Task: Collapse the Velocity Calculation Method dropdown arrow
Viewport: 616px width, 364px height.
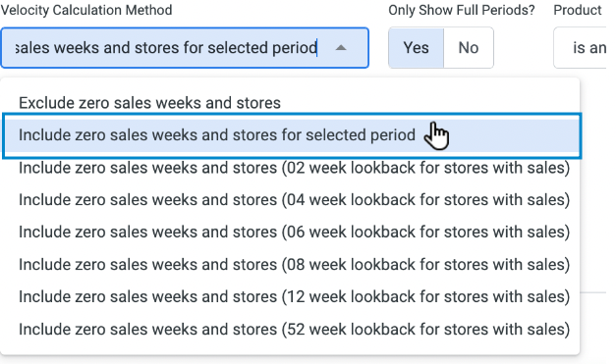Action: click(x=341, y=48)
